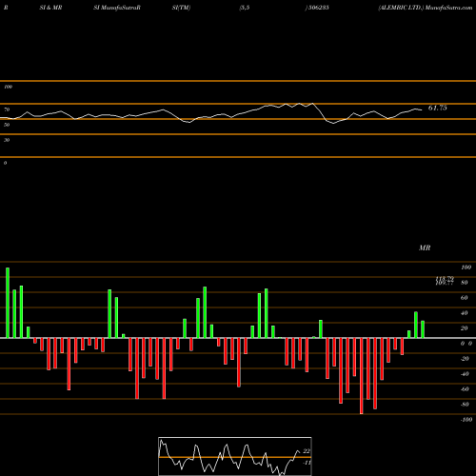
Task: Click the MR axis label '-80'
Action: click(x=465, y=405)
